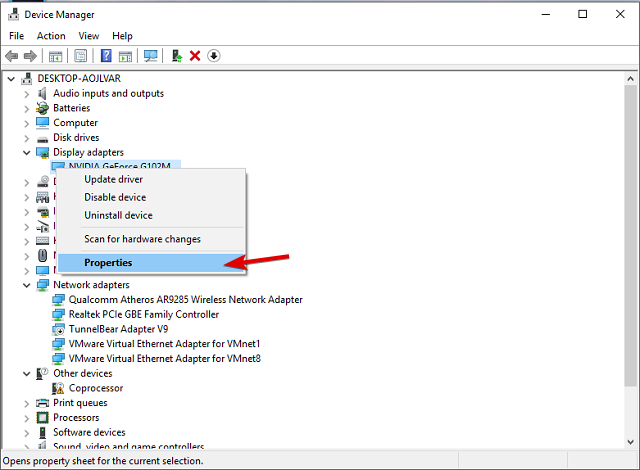Select Scan for hardware changes menu entry
640x470 pixels.
151,239
